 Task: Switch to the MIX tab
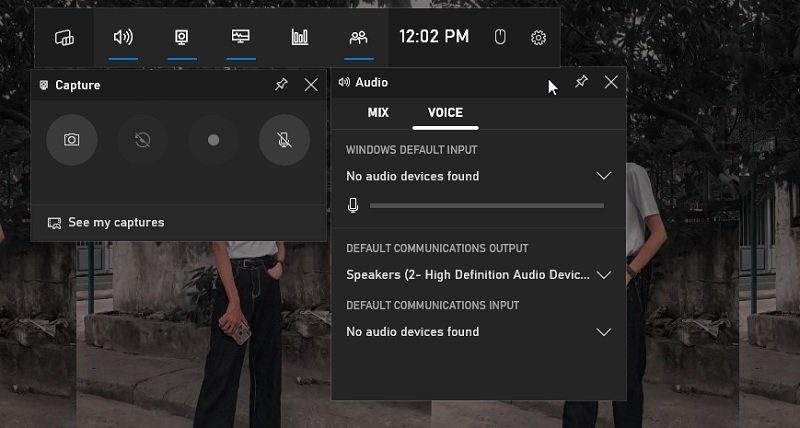pyautogui.click(x=378, y=113)
